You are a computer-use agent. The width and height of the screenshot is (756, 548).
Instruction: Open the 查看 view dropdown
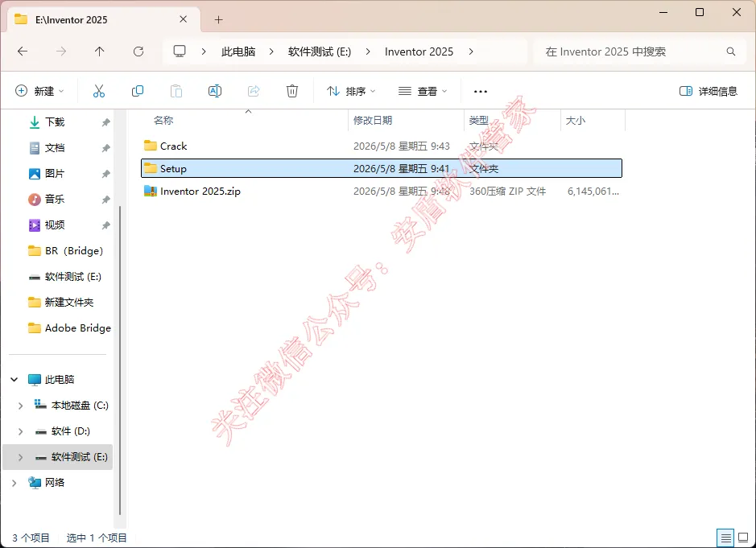coord(423,91)
